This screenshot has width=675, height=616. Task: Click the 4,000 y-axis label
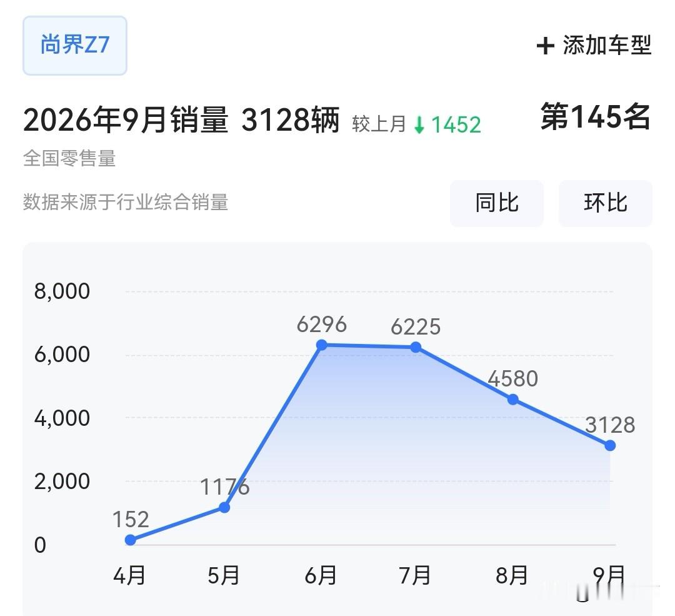point(62,418)
